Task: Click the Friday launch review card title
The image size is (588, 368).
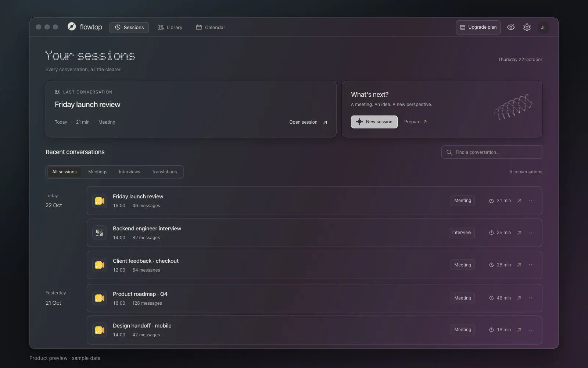Action: coord(87,105)
